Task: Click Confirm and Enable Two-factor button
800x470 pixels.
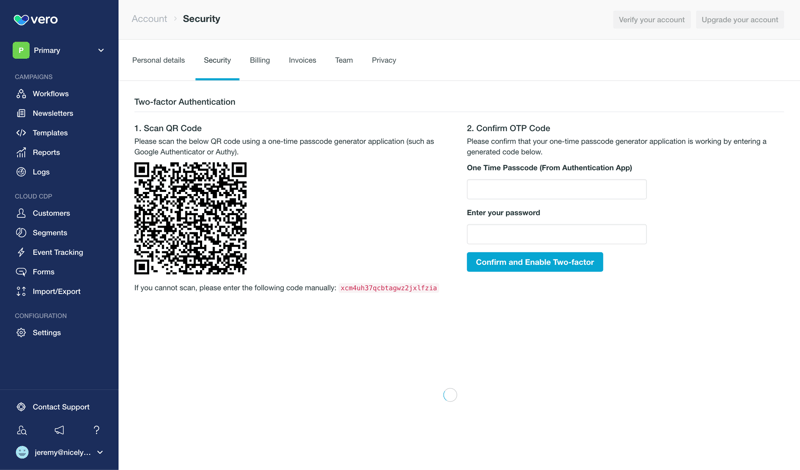Action: pyautogui.click(x=535, y=262)
